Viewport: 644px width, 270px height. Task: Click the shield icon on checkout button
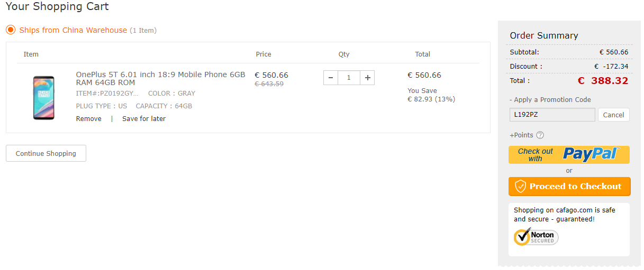click(x=521, y=186)
